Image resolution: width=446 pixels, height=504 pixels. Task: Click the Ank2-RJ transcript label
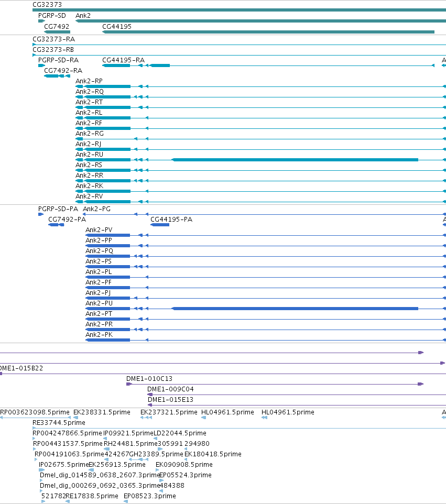tap(89, 144)
